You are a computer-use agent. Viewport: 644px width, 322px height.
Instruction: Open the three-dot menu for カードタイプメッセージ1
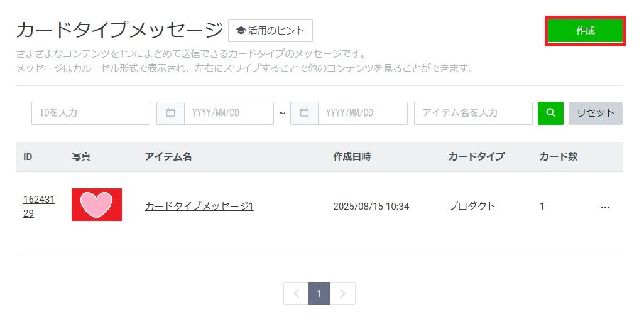605,207
